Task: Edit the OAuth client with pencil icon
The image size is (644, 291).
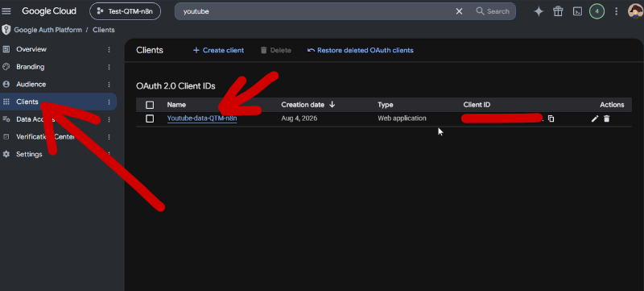Action: (594, 118)
